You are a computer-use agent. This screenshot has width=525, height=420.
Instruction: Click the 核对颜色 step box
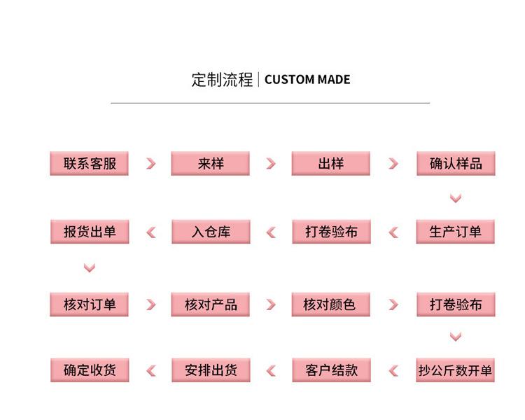pyautogui.click(x=331, y=304)
